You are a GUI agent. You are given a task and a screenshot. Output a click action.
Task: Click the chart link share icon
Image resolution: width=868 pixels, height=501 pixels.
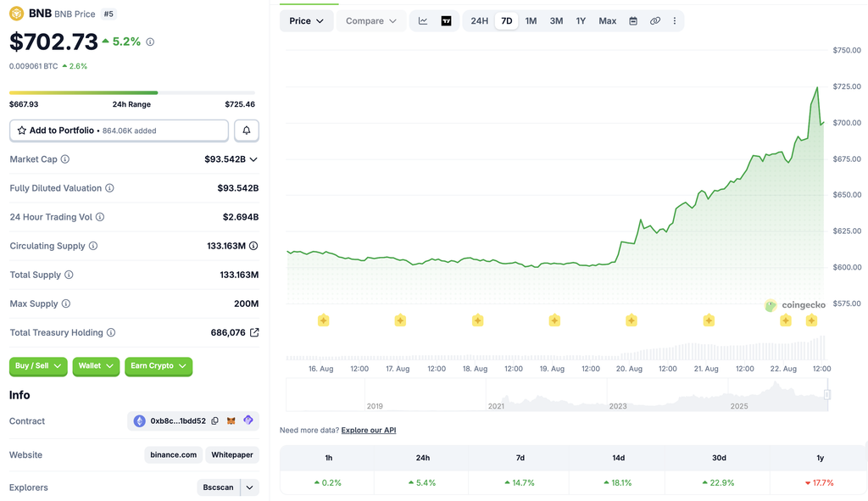pyautogui.click(x=655, y=21)
